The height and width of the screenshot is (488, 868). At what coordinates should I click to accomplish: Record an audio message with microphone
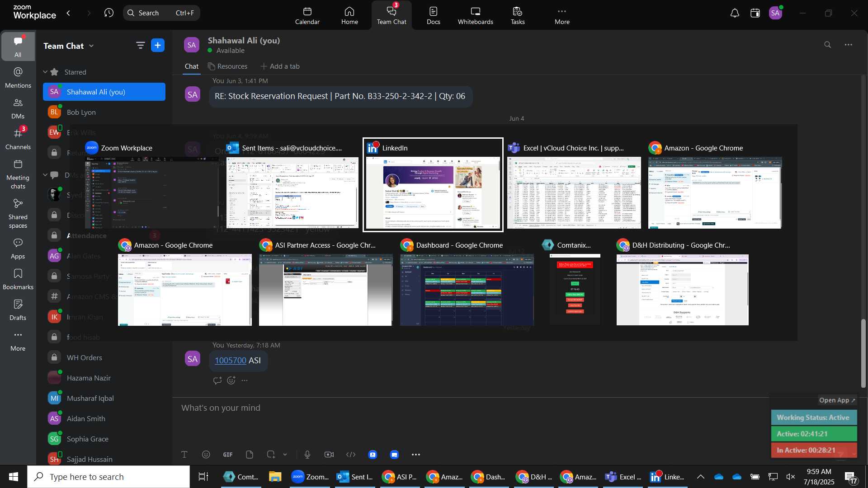[307, 455]
